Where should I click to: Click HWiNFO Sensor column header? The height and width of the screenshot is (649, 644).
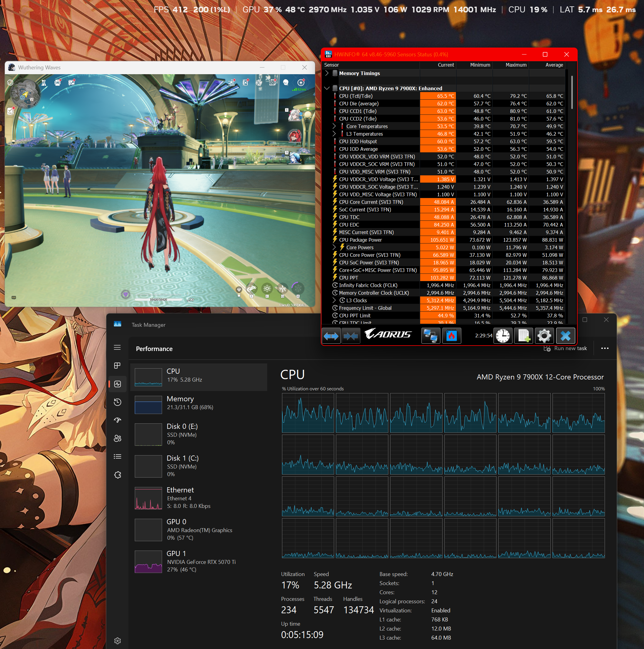click(x=371, y=65)
